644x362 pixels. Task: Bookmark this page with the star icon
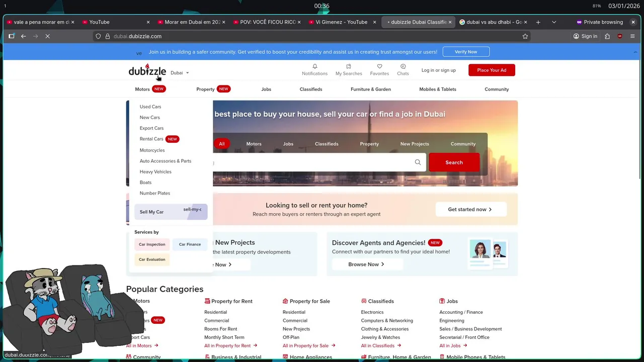pos(525,36)
